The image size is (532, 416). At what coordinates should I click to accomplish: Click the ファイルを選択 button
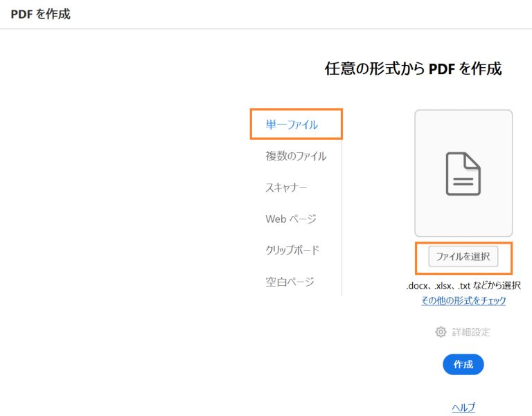point(463,257)
